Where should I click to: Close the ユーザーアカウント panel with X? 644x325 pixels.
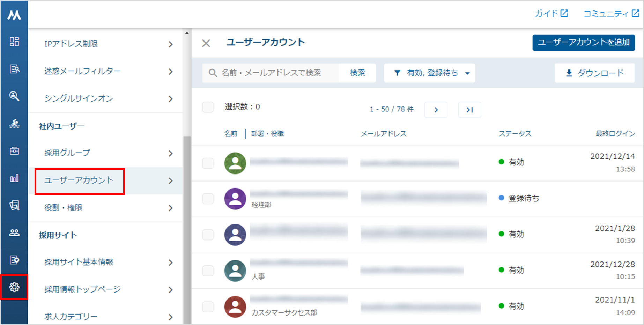206,43
